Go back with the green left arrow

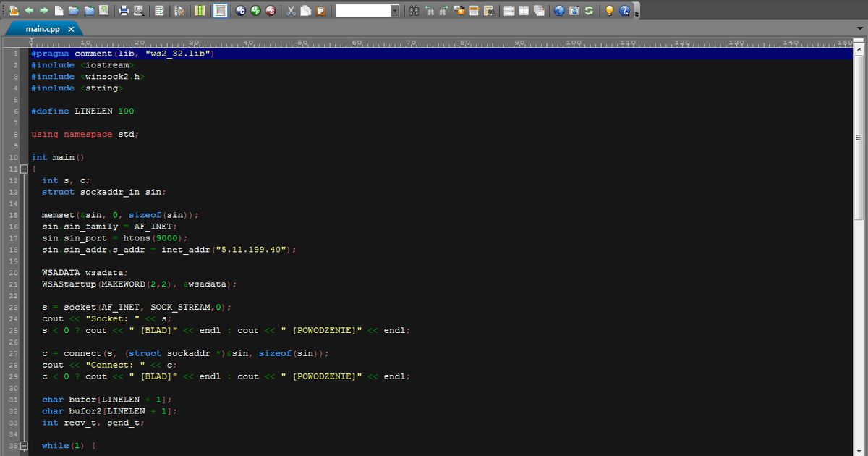tap(29, 11)
